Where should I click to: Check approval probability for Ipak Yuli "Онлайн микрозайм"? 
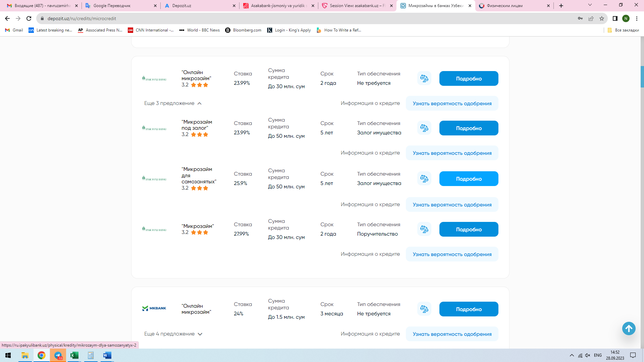click(x=452, y=103)
